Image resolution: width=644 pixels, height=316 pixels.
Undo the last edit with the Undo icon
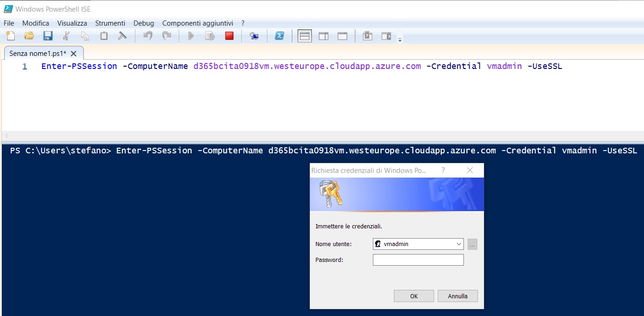click(148, 35)
